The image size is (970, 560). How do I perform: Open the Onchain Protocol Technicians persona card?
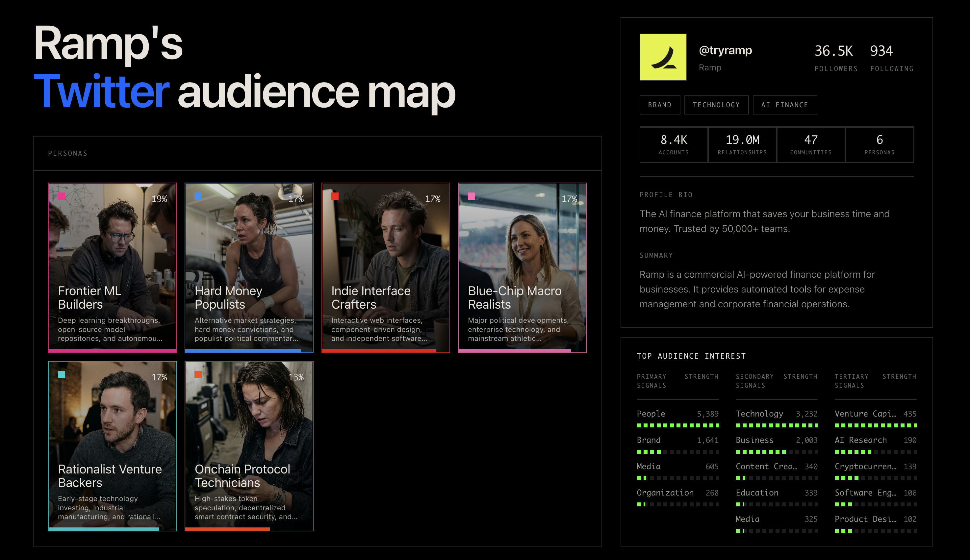tap(249, 446)
